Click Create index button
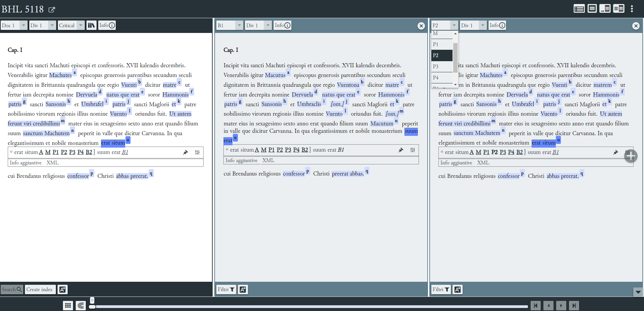 click(39, 289)
